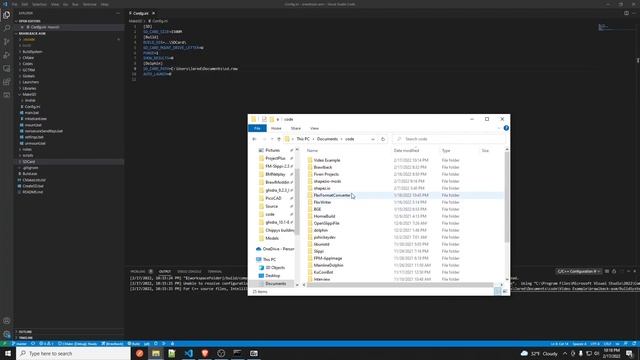Expand the Timeline section in sidebar
The image size is (640, 360).
tap(25, 338)
